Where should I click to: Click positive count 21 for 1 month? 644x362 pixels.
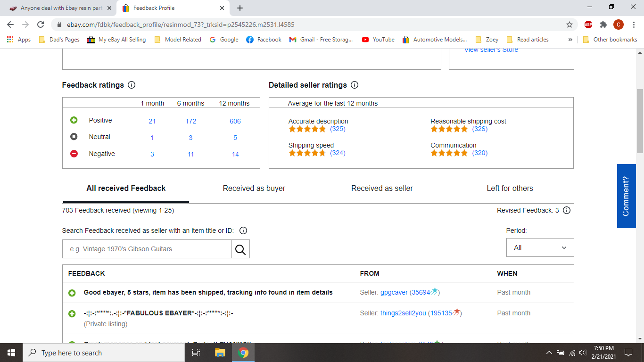[152, 121]
